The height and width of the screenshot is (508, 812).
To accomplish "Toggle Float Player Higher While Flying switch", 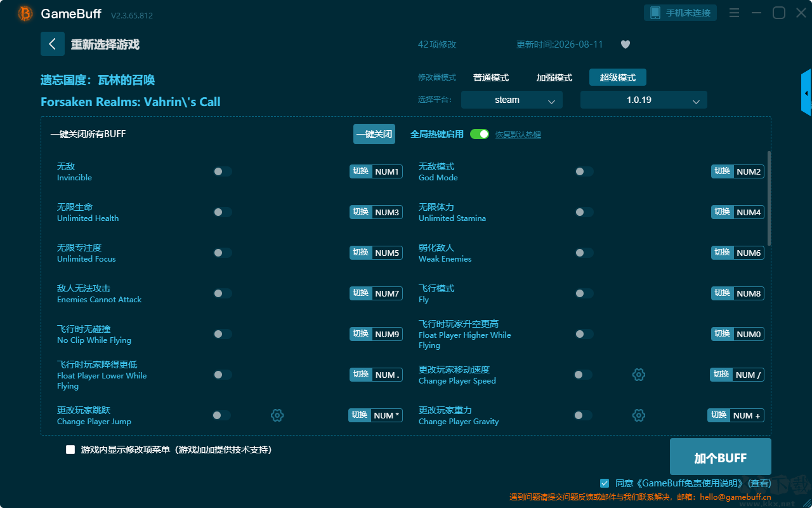I will click(x=584, y=334).
